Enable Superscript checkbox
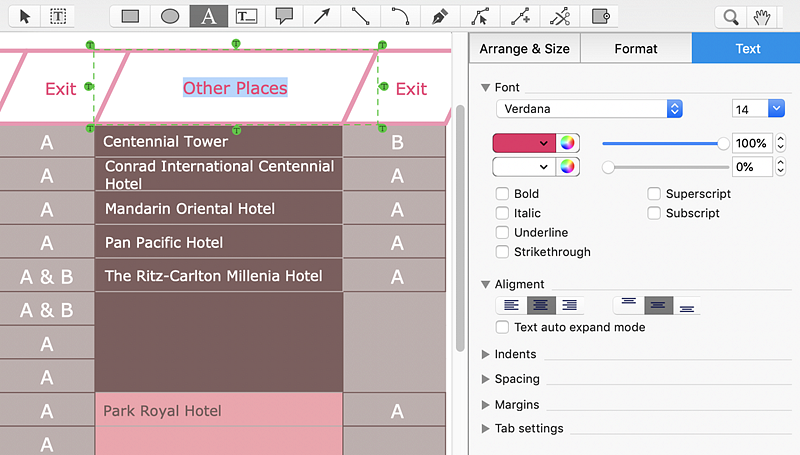800x455 pixels. (x=654, y=194)
